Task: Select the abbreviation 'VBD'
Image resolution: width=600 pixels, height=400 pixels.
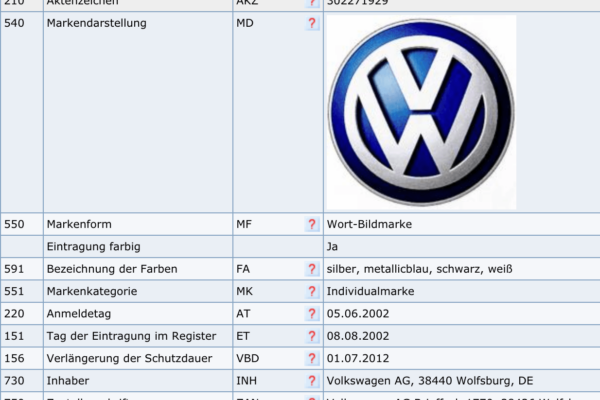Action: pyautogui.click(x=248, y=359)
